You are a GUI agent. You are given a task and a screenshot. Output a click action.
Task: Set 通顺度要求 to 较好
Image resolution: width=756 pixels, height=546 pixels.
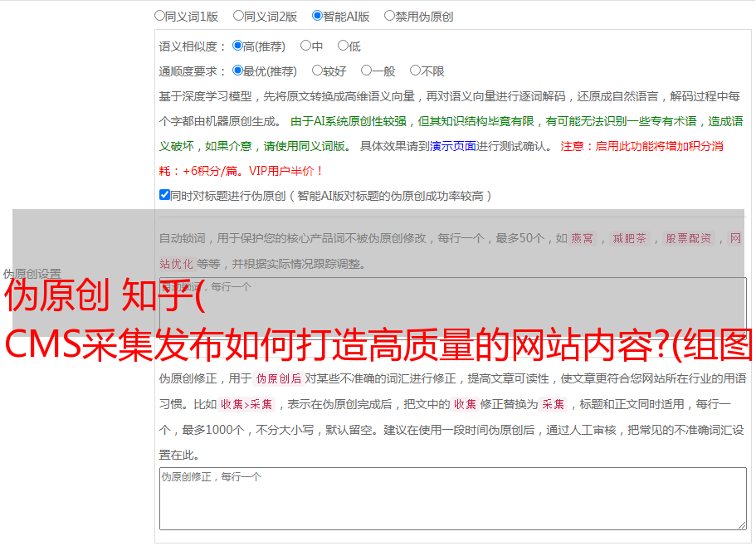[317, 71]
